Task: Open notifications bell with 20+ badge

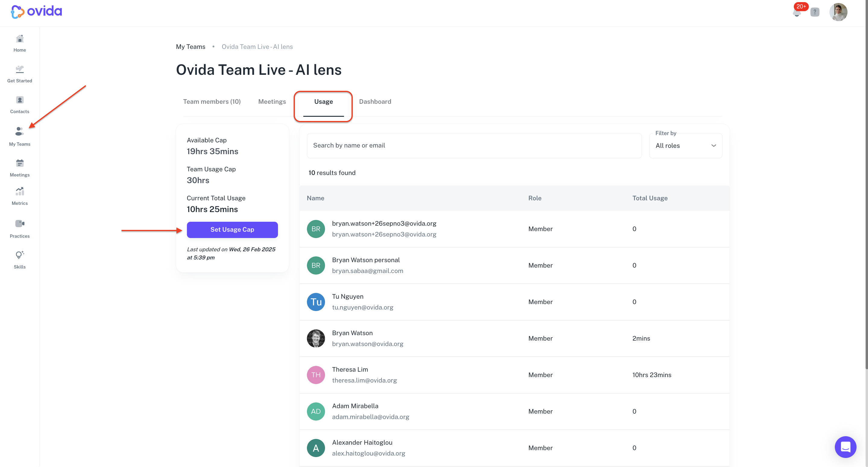Action: click(797, 12)
